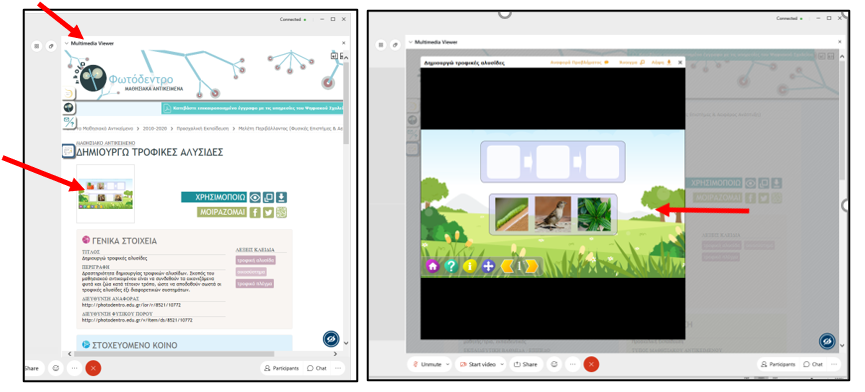This screenshot has height=392, width=865.
Task: Click the home icon in the food-chain game
Action: [x=432, y=266]
